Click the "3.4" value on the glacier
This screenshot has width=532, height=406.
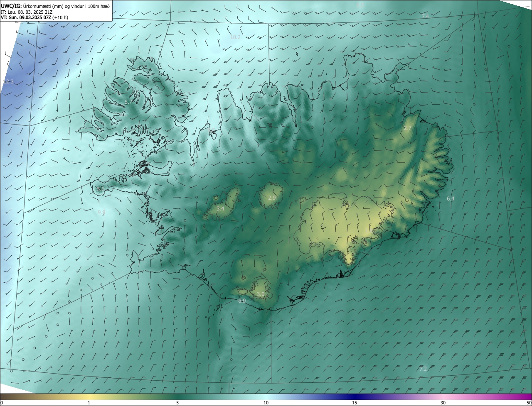pyautogui.click(x=220, y=209)
